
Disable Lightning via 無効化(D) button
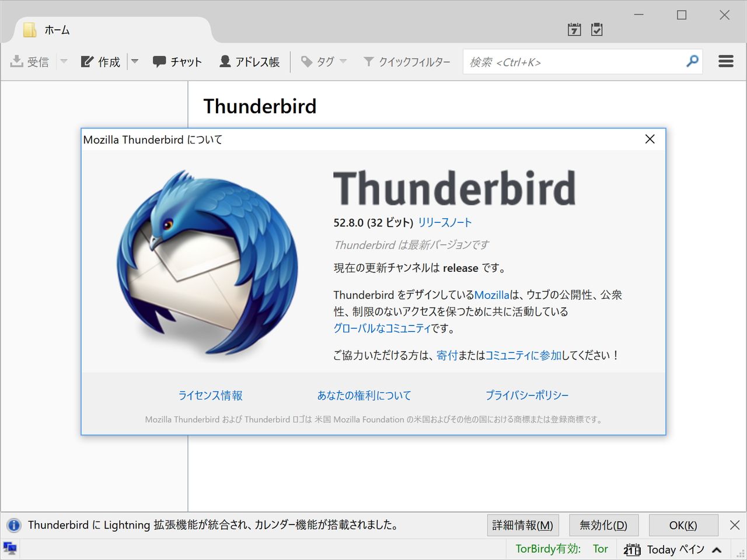pyautogui.click(x=603, y=525)
